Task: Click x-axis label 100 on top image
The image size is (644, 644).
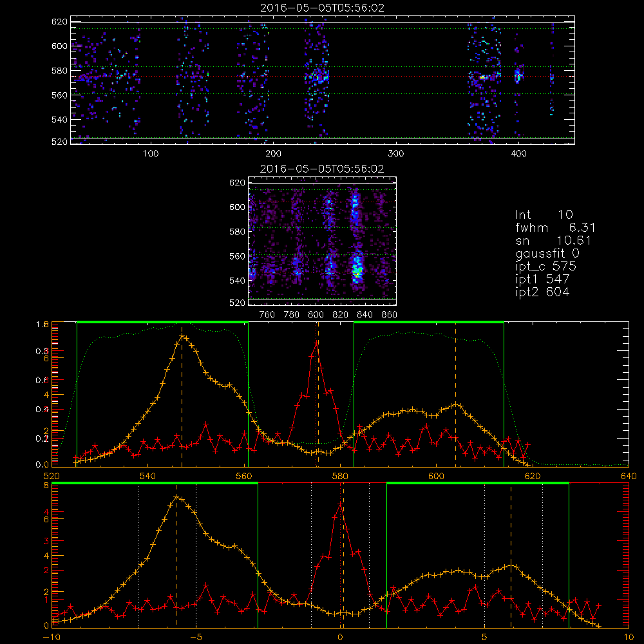Action: click(150, 154)
